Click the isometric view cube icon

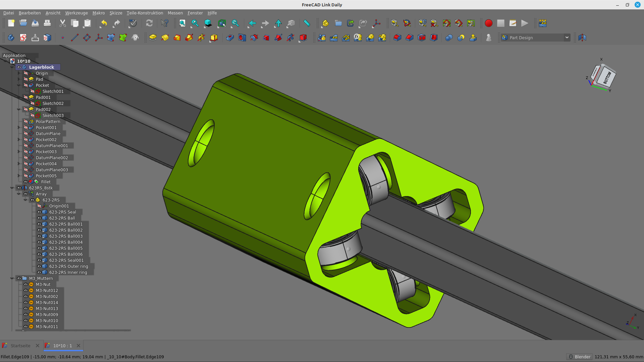(208, 23)
